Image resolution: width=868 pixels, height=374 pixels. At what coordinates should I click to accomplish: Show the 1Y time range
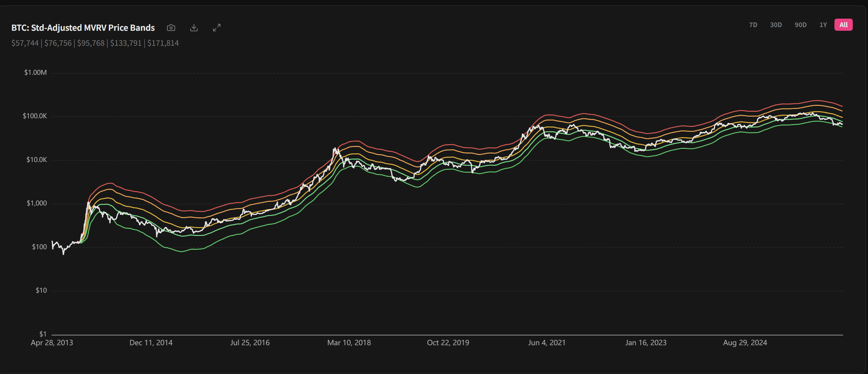pyautogui.click(x=823, y=25)
